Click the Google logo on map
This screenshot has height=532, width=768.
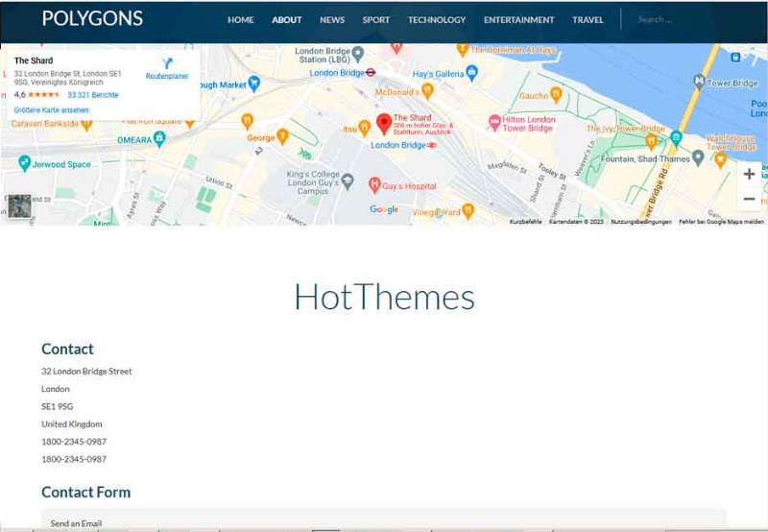click(x=384, y=209)
